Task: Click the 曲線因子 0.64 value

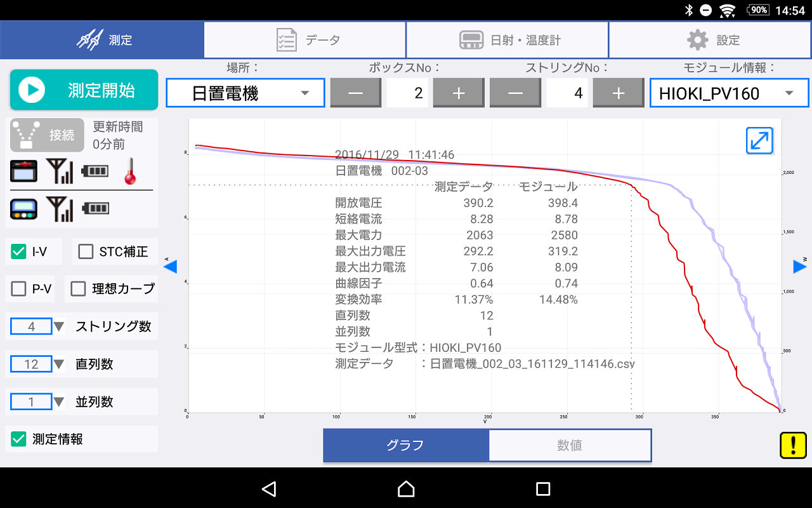Action: 482,284
